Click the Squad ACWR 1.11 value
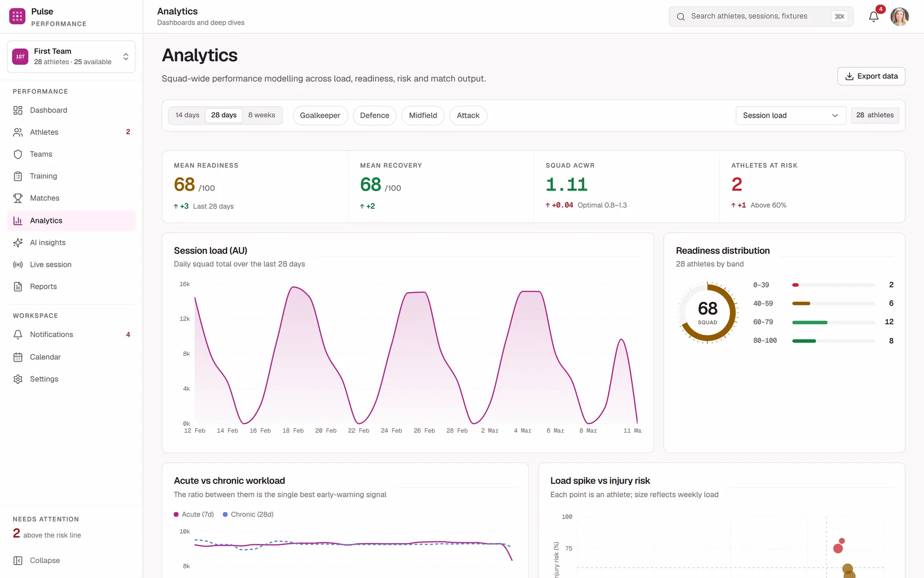 566,184
